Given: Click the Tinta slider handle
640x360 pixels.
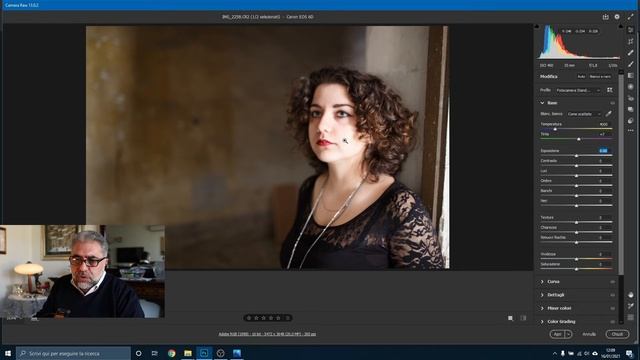Looking at the screenshot, I should pos(579,139).
